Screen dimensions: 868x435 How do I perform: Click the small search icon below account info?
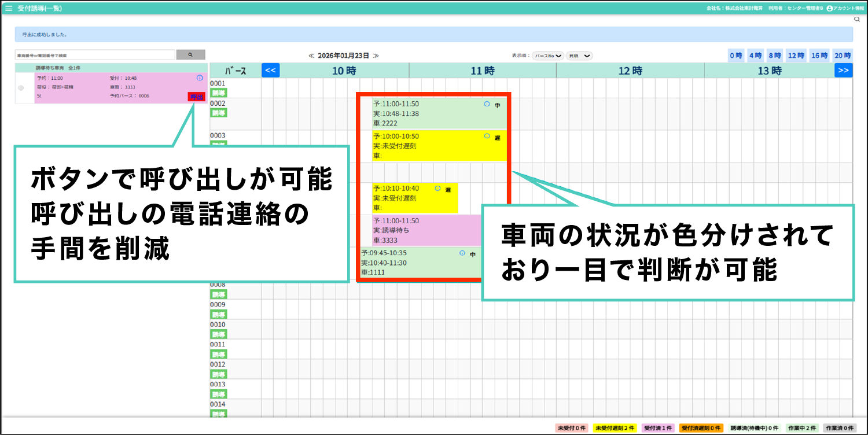[857, 19]
